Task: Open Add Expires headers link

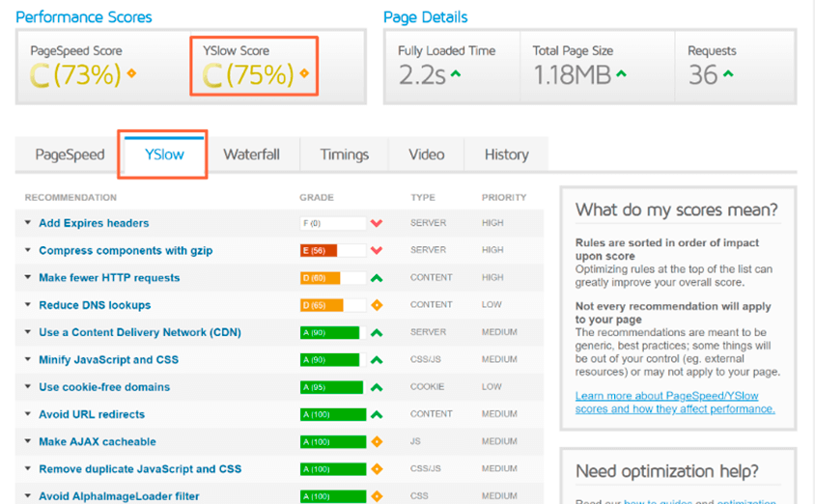Action: [x=94, y=223]
